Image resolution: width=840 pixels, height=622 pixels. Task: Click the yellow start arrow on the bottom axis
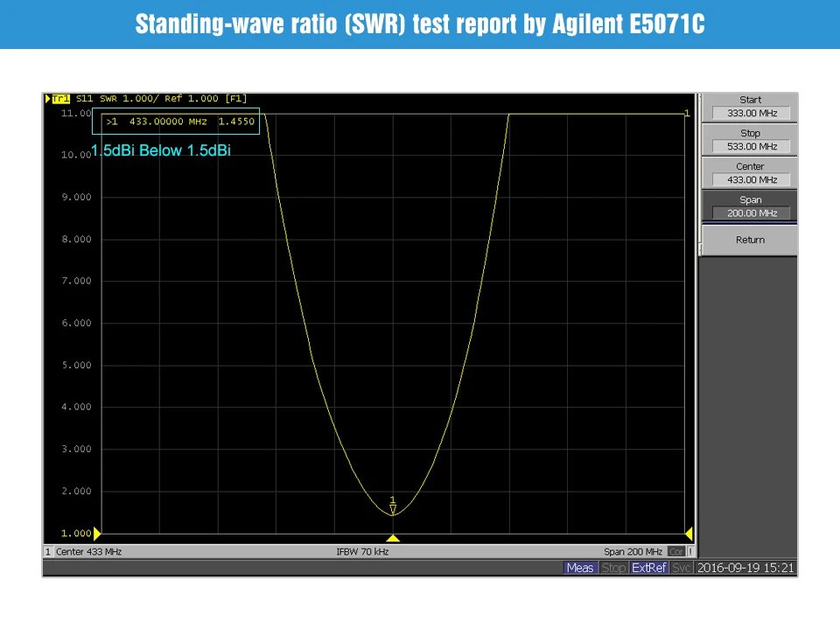pyautogui.click(x=99, y=533)
